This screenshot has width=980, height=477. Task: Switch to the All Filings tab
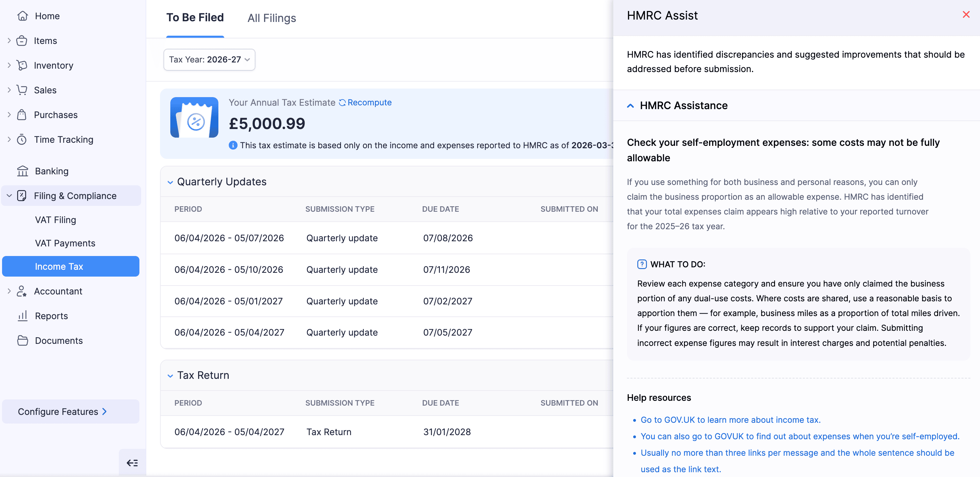[x=272, y=18]
